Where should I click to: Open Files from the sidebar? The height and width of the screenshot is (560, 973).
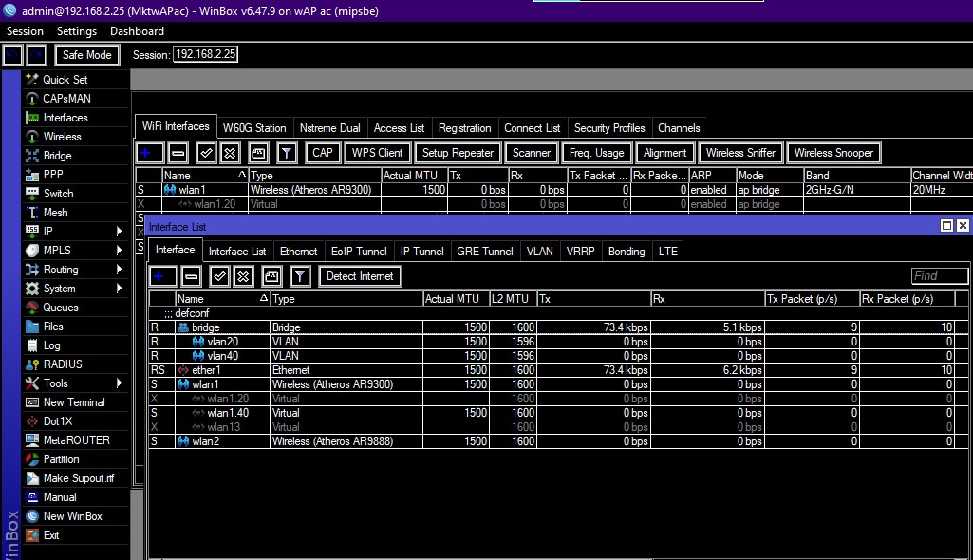pyautogui.click(x=53, y=327)
